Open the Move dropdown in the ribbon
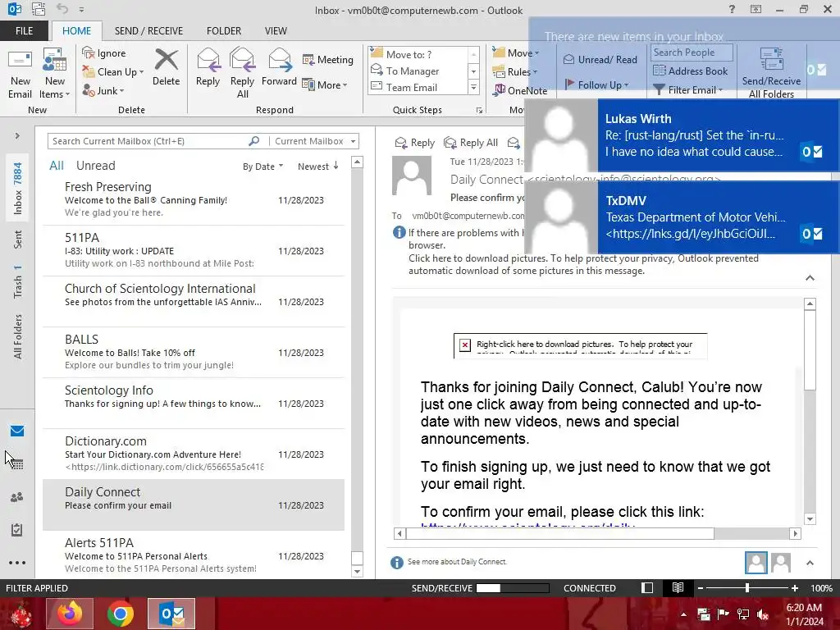840x630 pixels. tap(516, 53)
